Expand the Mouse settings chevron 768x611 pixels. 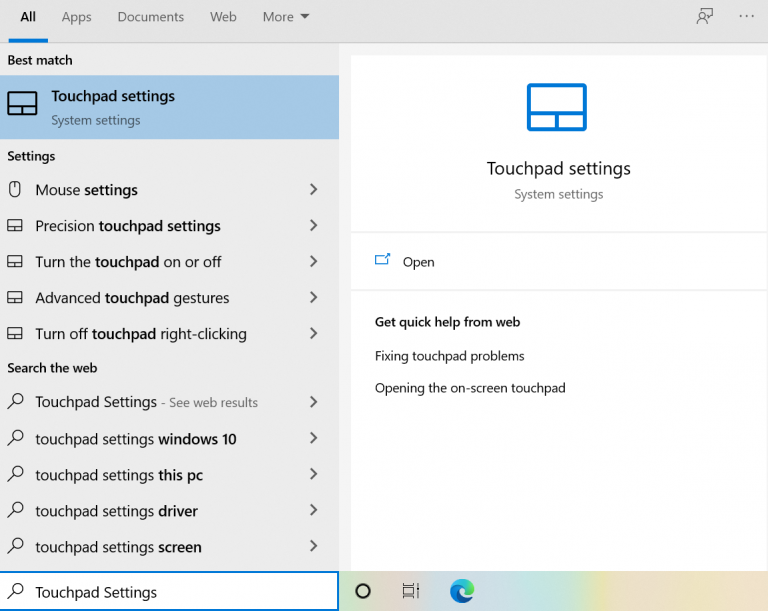click(x=313, y=189)
